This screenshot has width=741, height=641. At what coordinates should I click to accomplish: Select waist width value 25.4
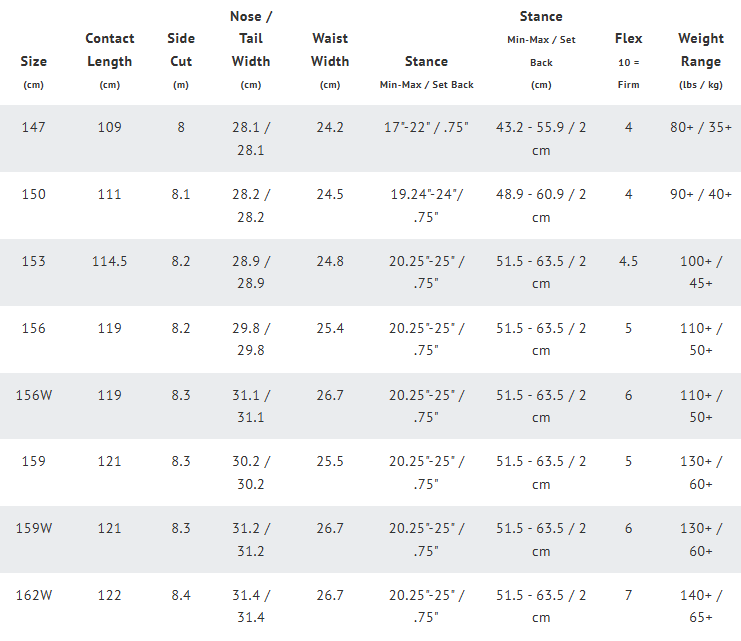(330, 328)
